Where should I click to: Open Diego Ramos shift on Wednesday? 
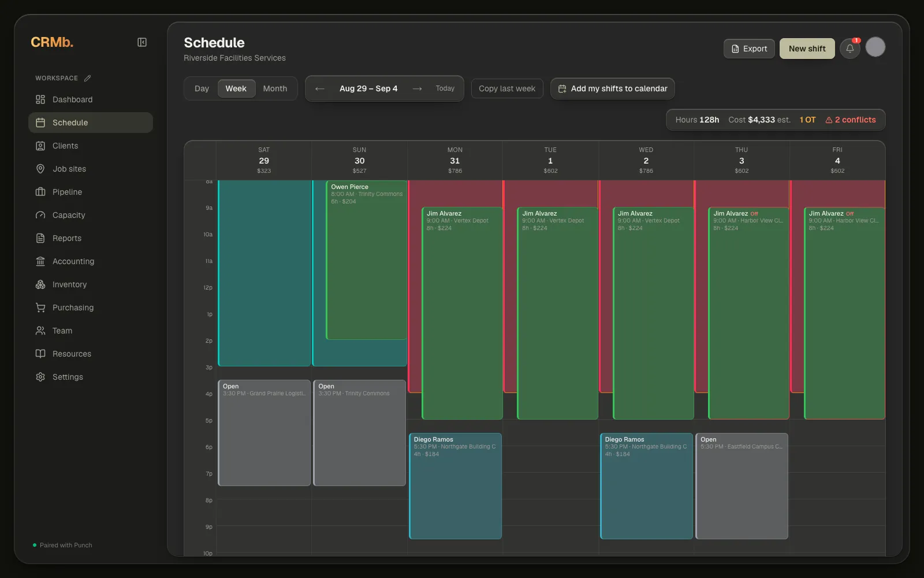646,486
